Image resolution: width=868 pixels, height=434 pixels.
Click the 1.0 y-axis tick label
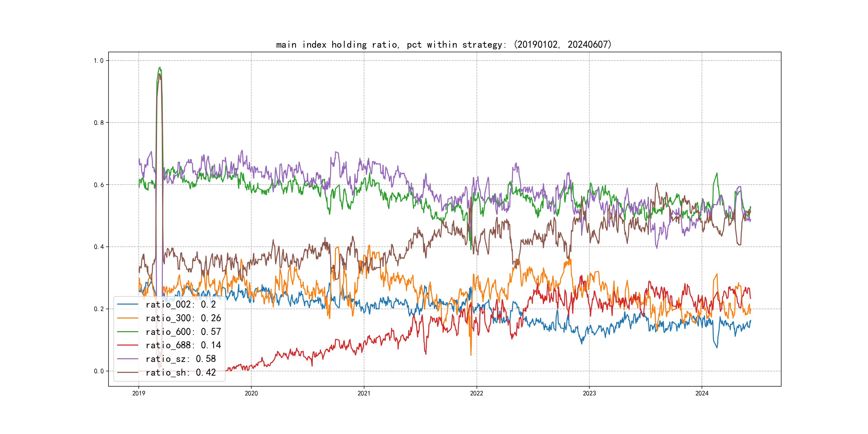[x=98, y=61]
